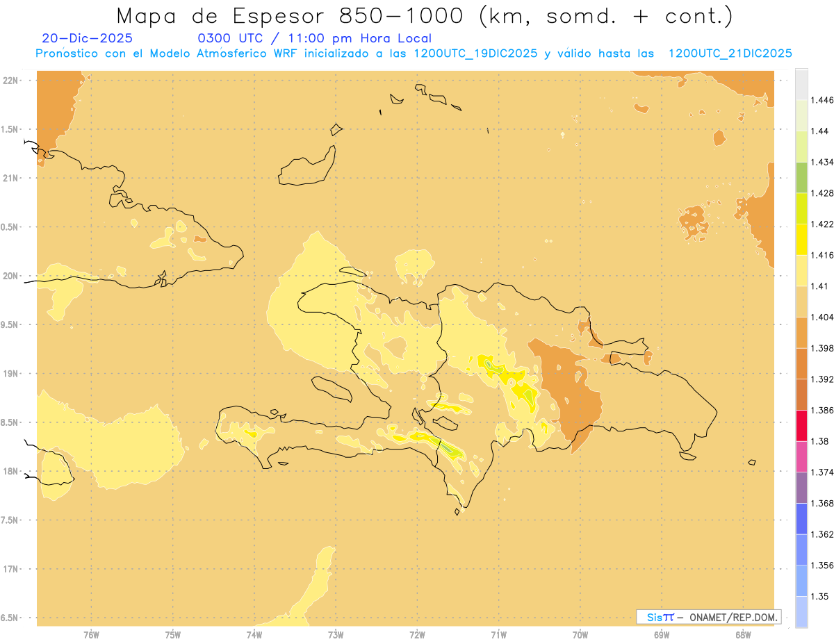Click the green legend swatch between 1.428 and 1.434
Image resolution: width=834 pixels, height=644 pixels.
point(801,177)
